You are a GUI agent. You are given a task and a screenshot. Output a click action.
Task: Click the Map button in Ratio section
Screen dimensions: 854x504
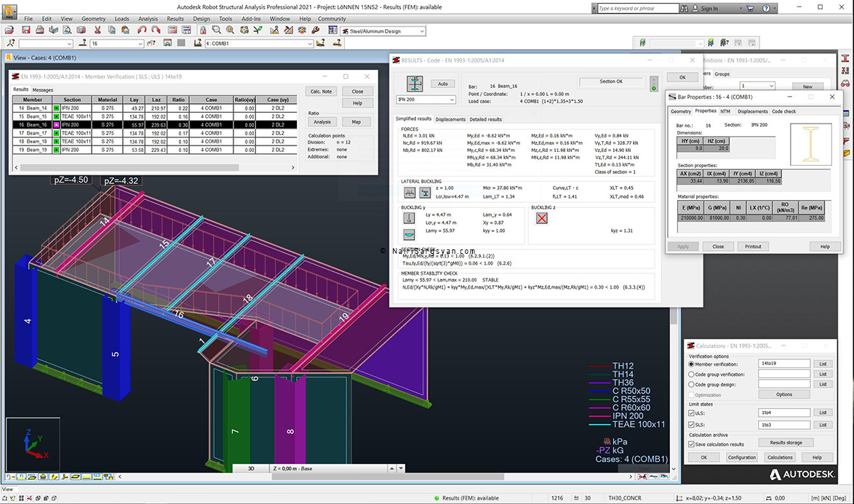356,122
